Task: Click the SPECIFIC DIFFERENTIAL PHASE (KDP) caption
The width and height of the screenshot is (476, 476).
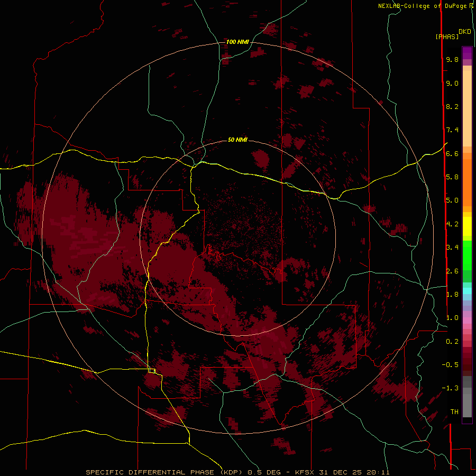Action: point(165,472)
